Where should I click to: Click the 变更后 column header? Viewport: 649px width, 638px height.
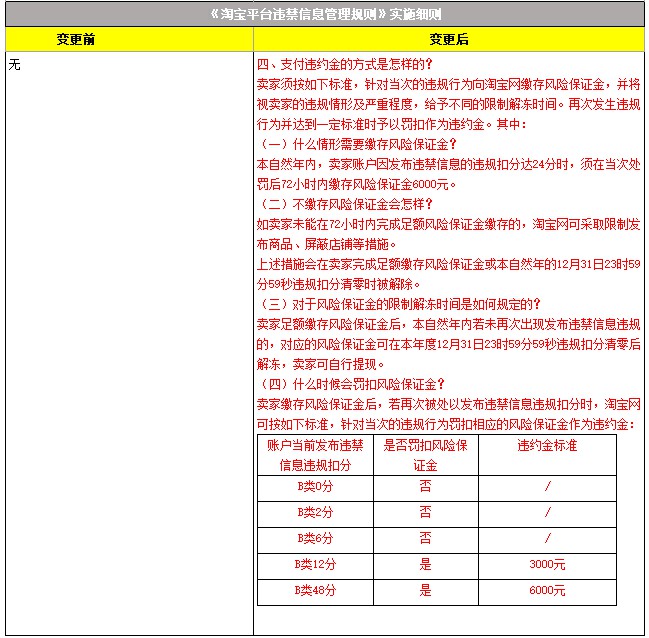pos(449,39)
